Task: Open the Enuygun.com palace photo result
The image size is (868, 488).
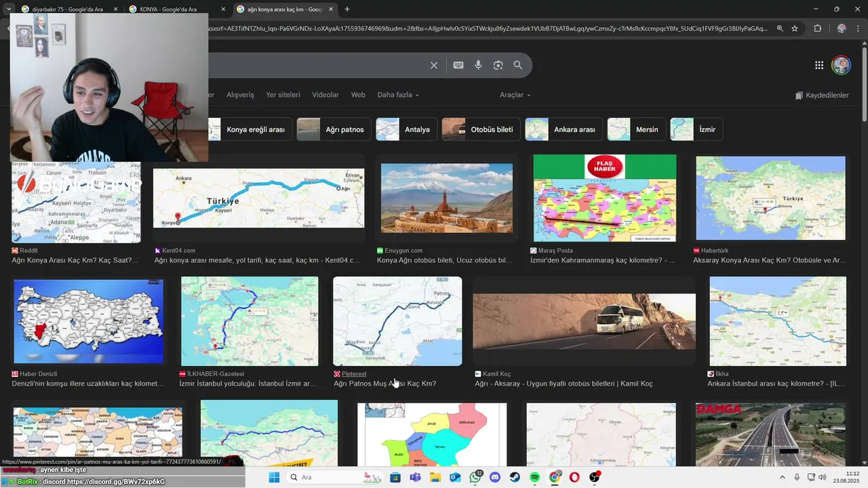Action: pos(447,198)
